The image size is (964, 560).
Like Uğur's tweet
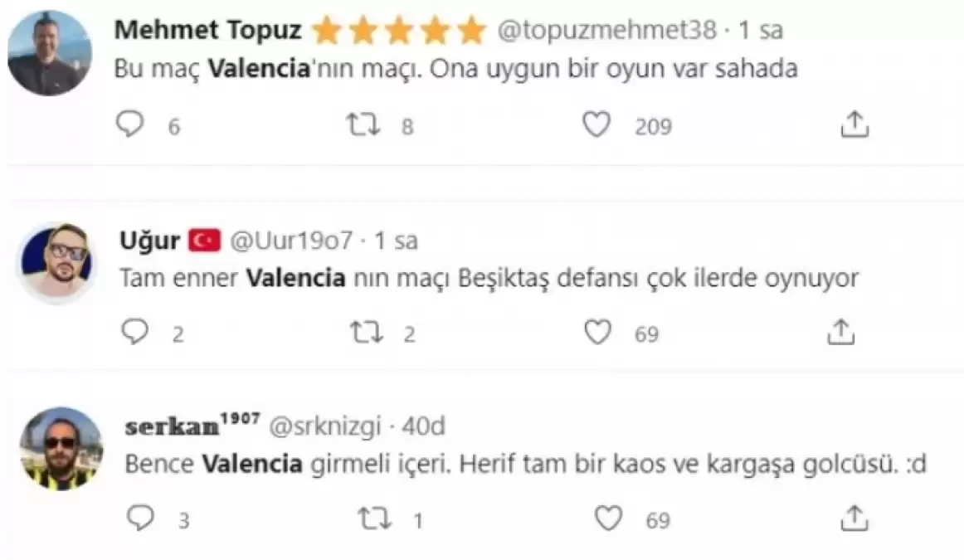pyautogui.click(x=597, y=332)
